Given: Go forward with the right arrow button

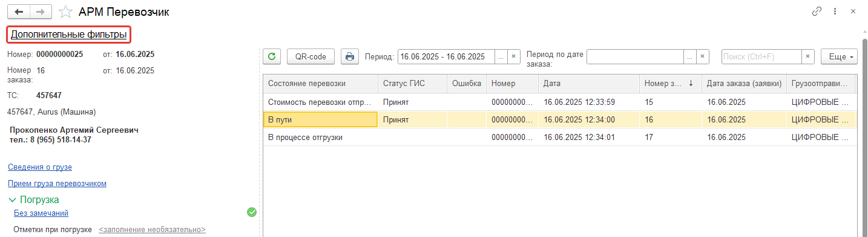Looking at the screenshot, I should [41, 12].
